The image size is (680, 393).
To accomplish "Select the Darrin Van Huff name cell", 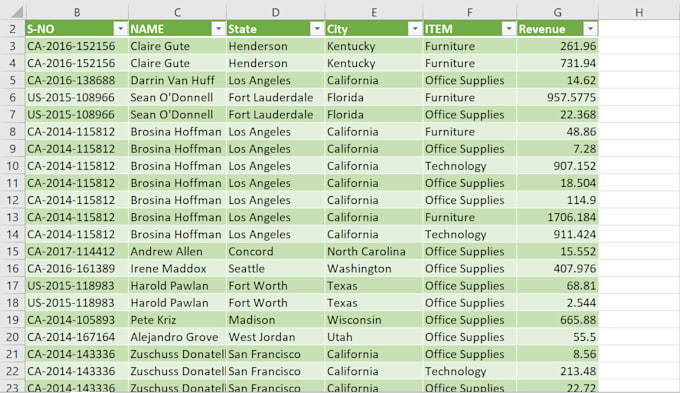I will [177, 80].
